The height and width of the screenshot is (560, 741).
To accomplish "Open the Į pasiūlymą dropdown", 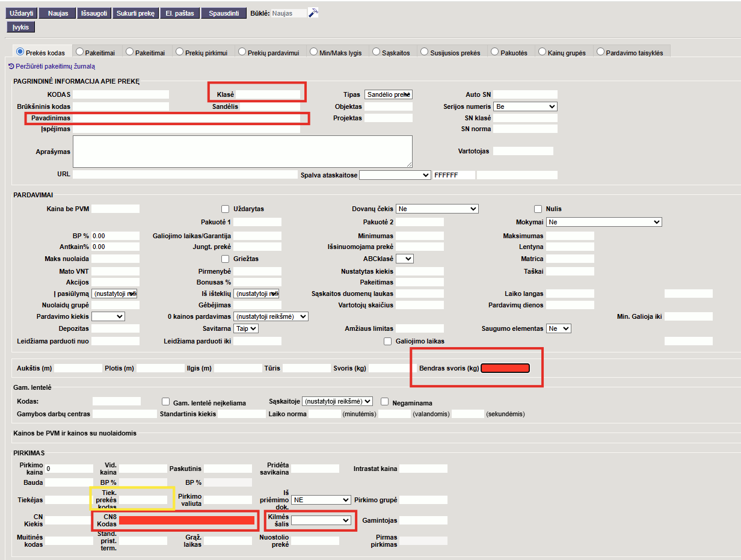I will pos(114,294).
